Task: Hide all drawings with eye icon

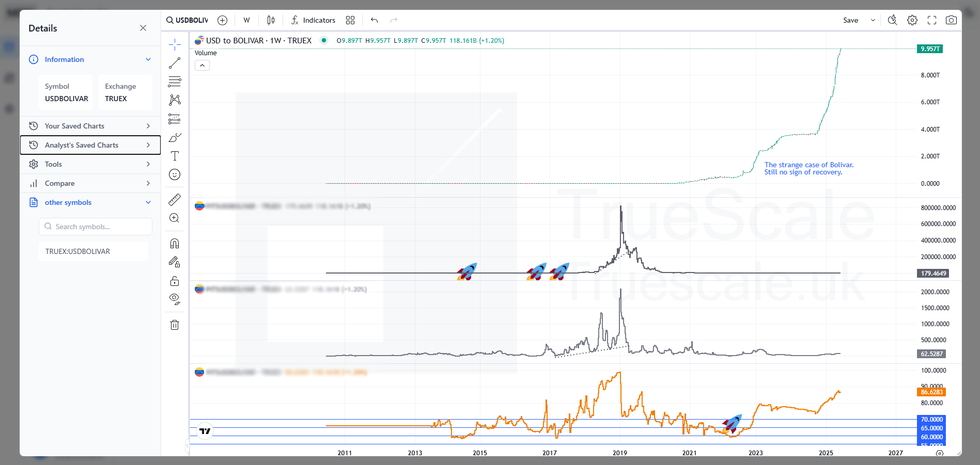Action: [175, 299]
